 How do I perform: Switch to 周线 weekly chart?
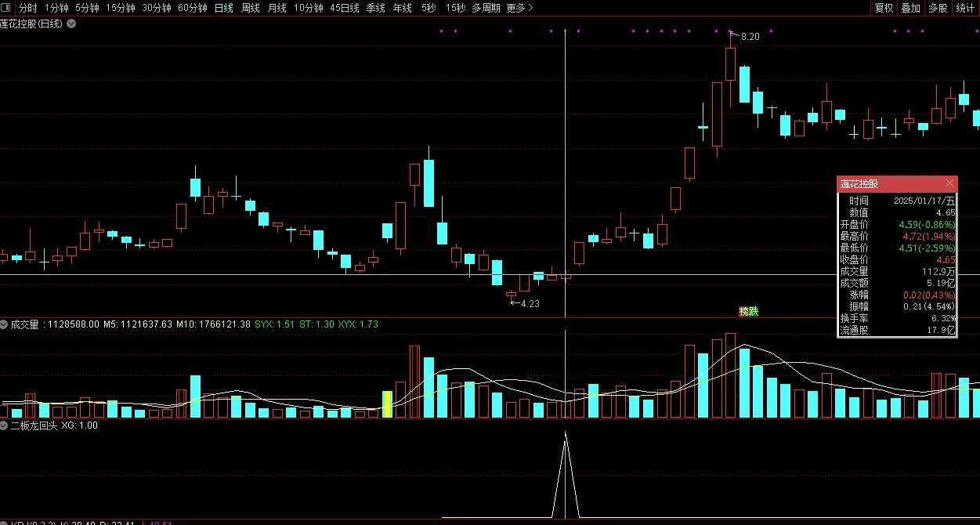[x=251, y=8]
